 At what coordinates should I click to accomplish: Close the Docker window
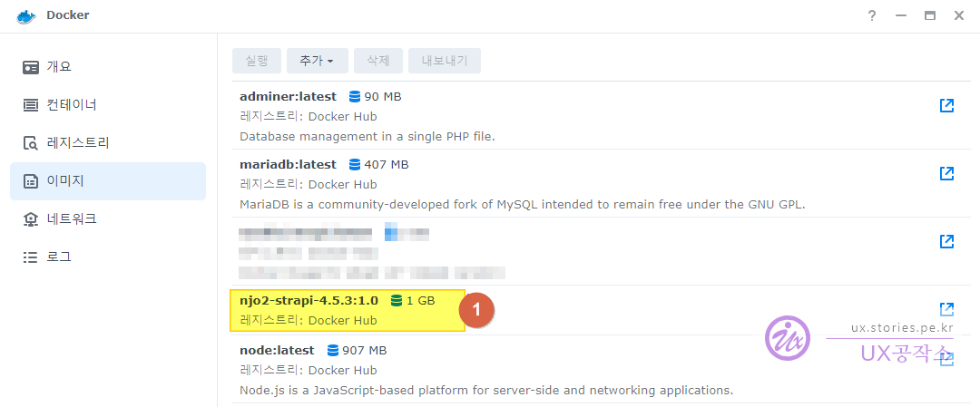[959, 15]
